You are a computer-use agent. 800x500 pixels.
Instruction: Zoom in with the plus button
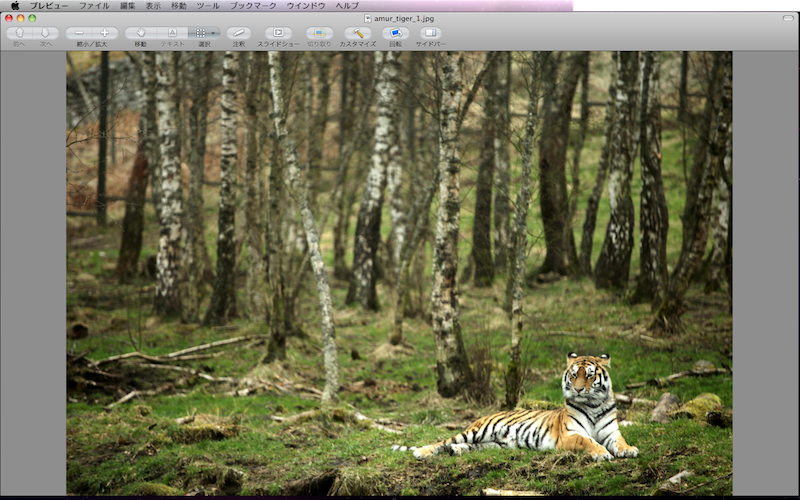[x=105, y=33]
